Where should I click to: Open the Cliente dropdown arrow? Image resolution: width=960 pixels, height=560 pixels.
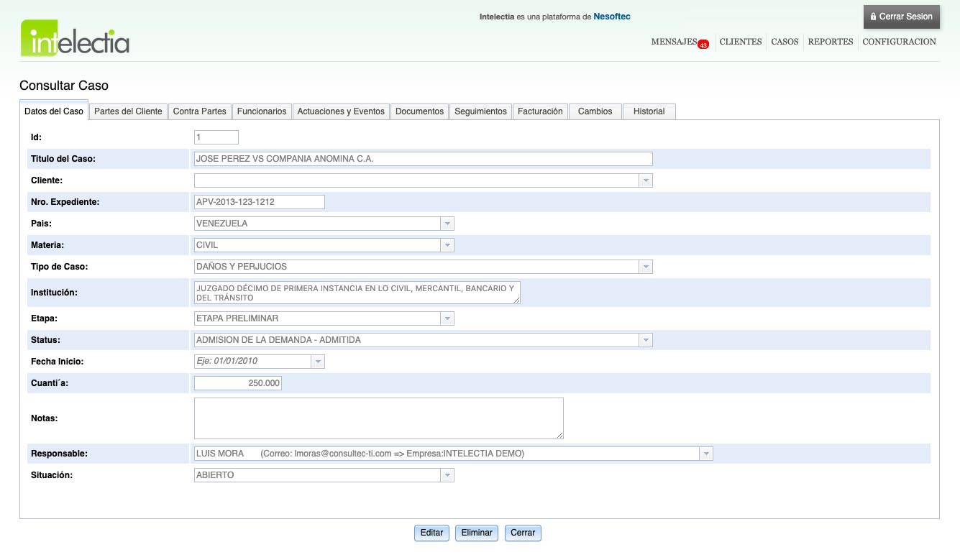[646, 180]
